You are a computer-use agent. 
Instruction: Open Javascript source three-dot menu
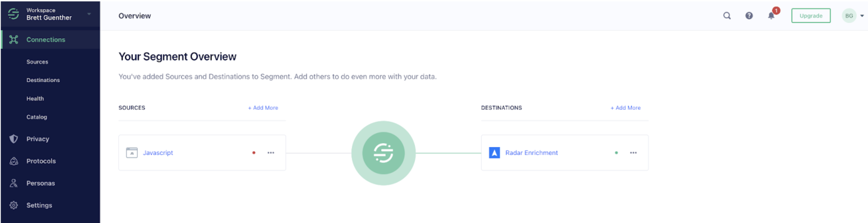click(271, 153)
